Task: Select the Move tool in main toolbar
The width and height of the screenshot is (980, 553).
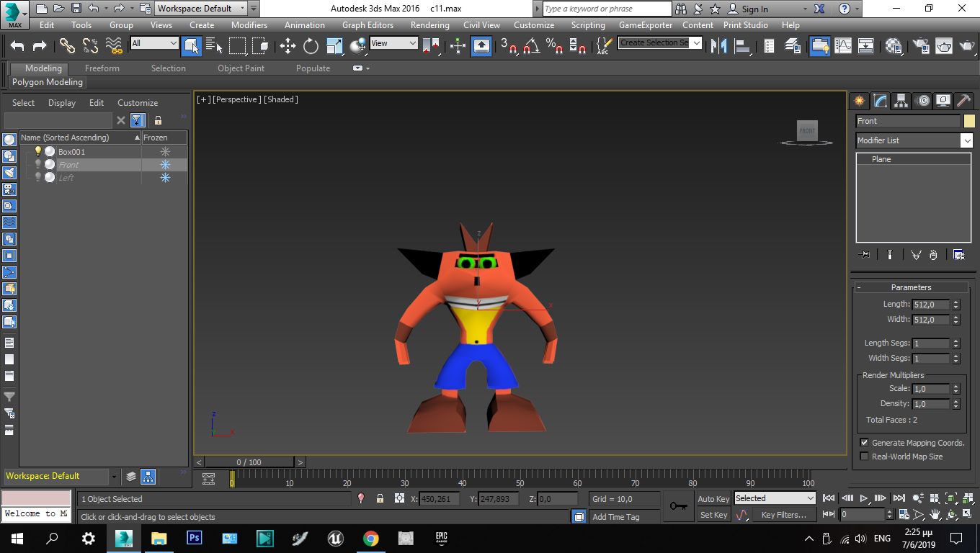Action: (x=288, y=46)
